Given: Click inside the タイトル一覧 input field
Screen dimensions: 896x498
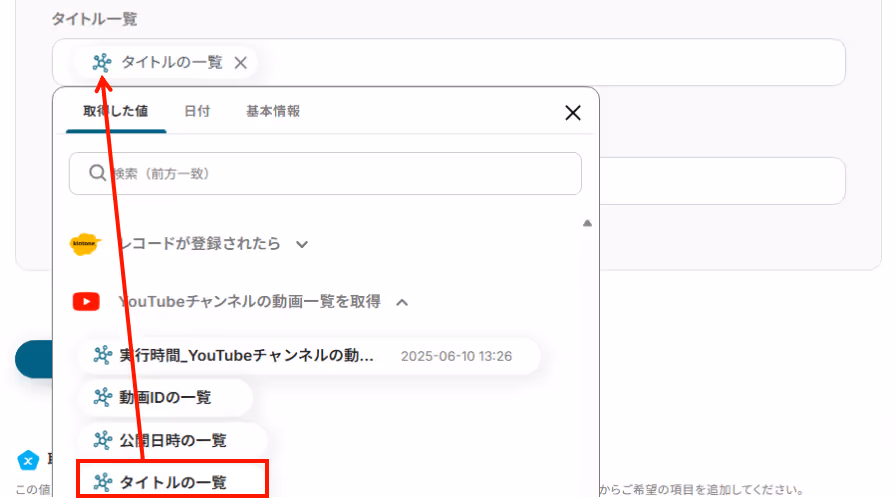Looking at the screenshot, I should pyautogui.click(x=449, y=62).
